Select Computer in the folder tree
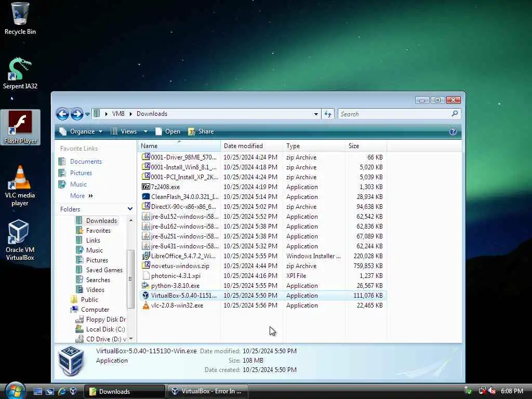 coord(95,310)
